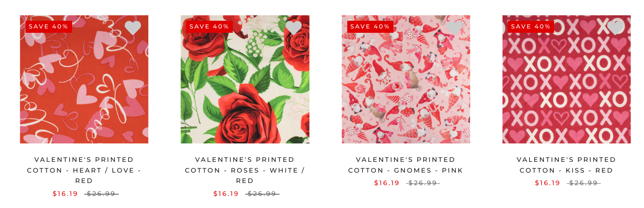The width and height of the screenshot is (644, 208).
Task: Open Valentine's Printed Cotton - Roses - White / Red
Action: tap(245, 170)
